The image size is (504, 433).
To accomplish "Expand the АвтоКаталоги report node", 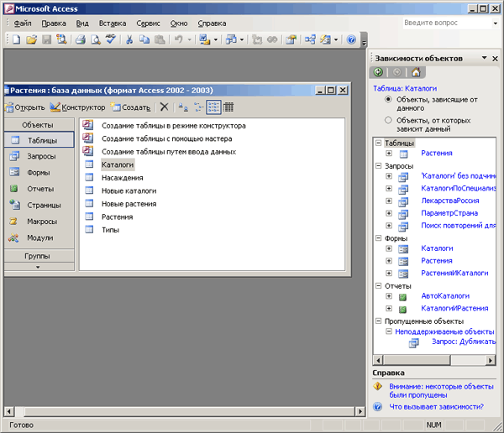I will point(389,296).
